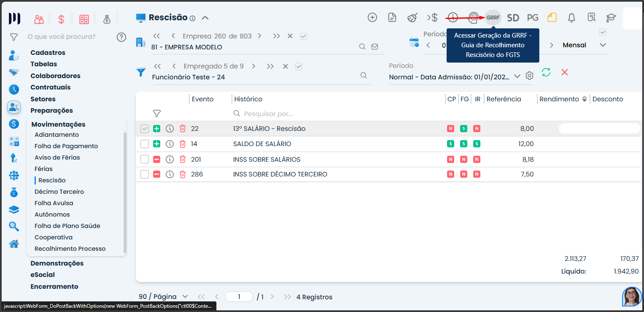The image size is (644, 312).
Task: Go to the next company with the Empresa arrow
Action: pos(259,36)
